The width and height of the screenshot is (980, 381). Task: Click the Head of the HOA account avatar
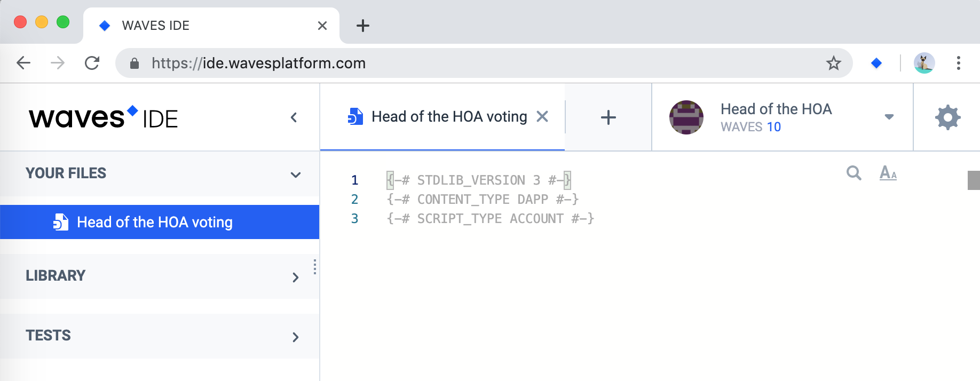click(x=686, y=117)
